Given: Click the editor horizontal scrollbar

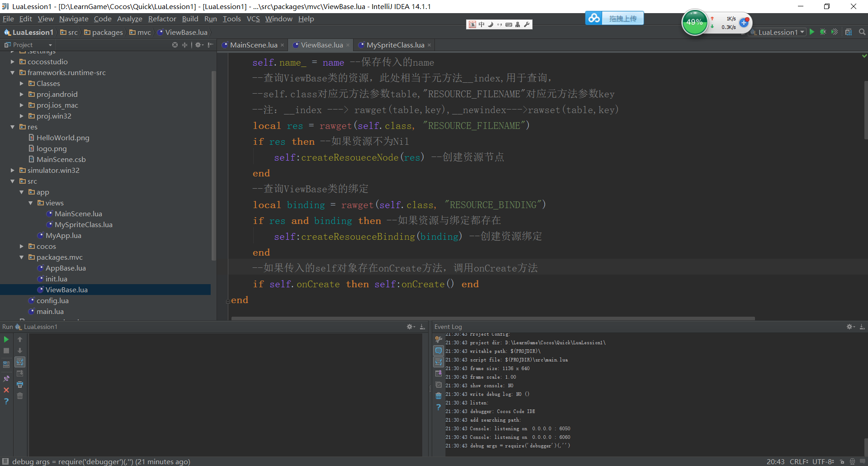Looking at the screenshot, I should pyautogui.click(x=493, y=319).
